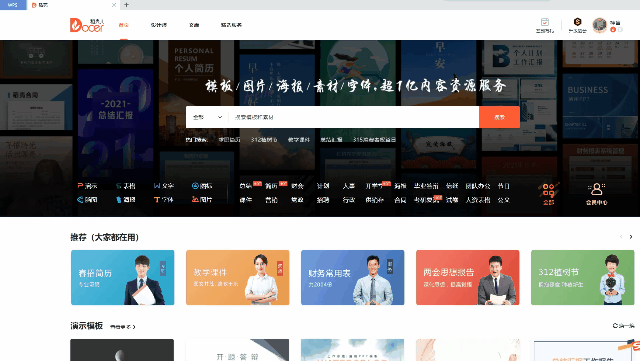Screen dimensions: 640x361
Task: Open the 人事 quick category link
Action: point(349,186)
